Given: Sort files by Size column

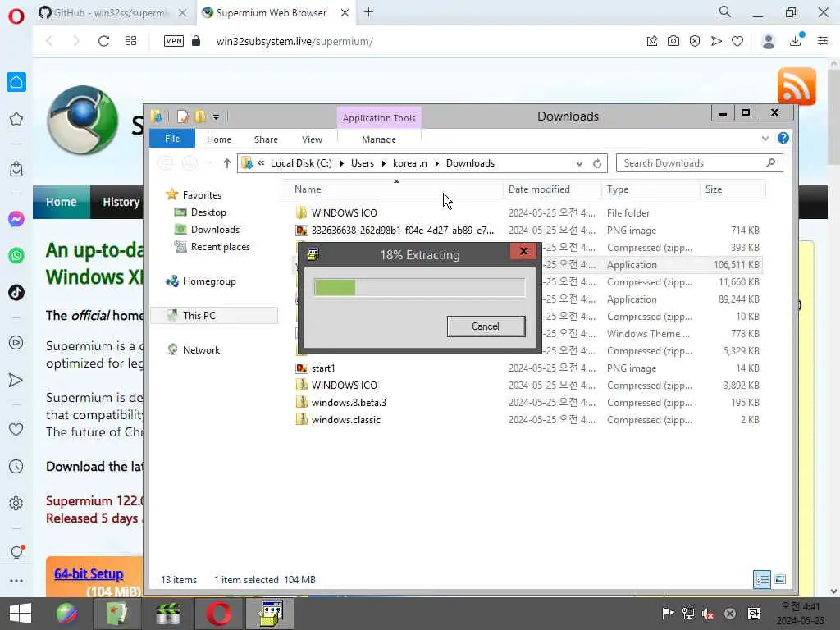Looking at the screenshot, I should 733,189.
